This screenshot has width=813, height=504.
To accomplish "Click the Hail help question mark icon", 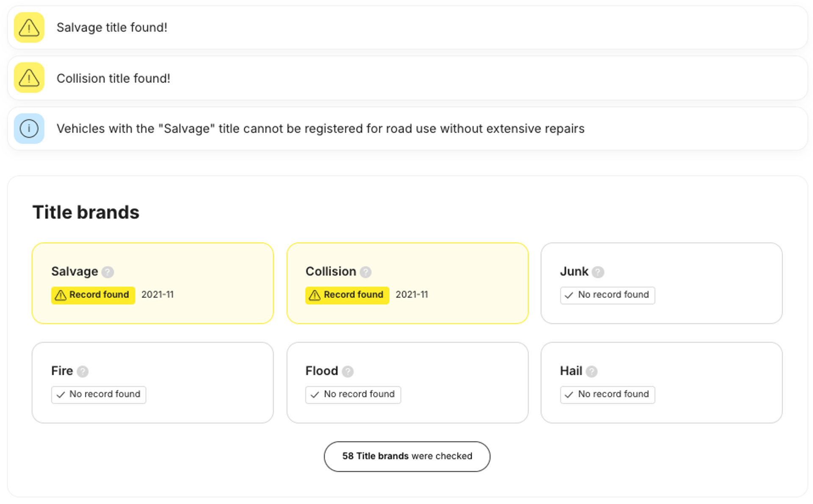I will pyautogui.click(x=591, y=371).
